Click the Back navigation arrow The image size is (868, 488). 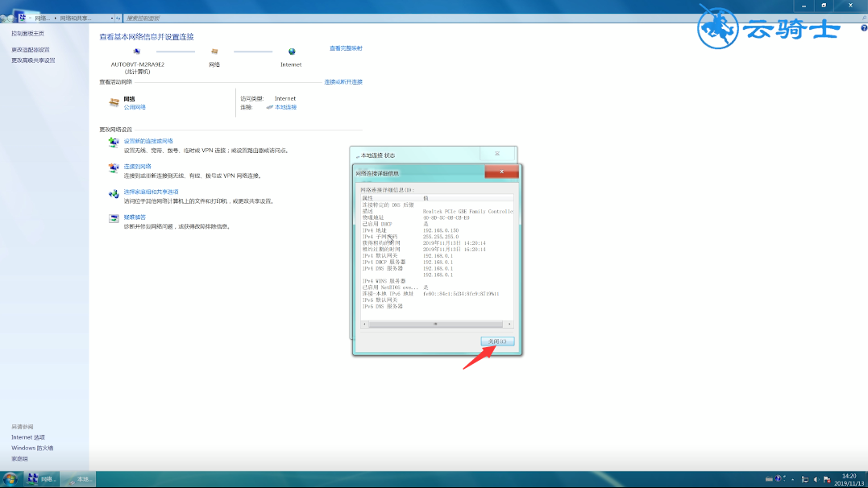(x=4, y=19)
